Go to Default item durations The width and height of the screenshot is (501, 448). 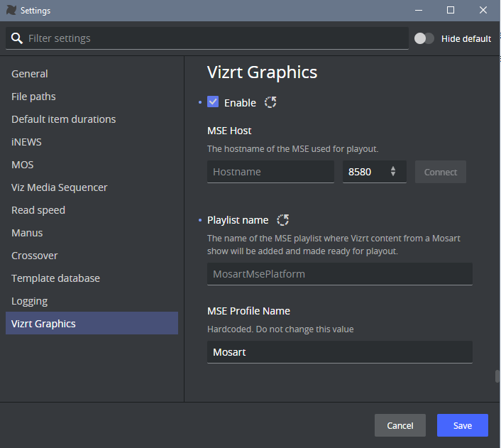[92, 119]
